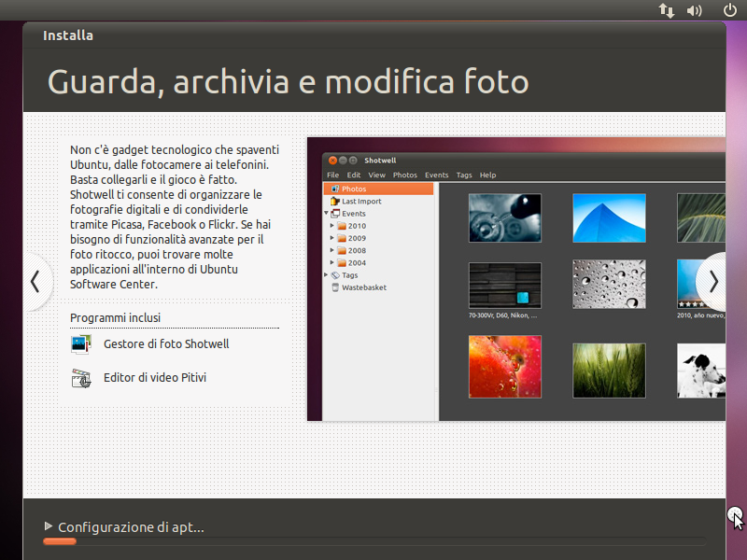Viewport: 747px width, 560px height.
Task: Maximize the Shotwell window
Action: coord(353,161)
